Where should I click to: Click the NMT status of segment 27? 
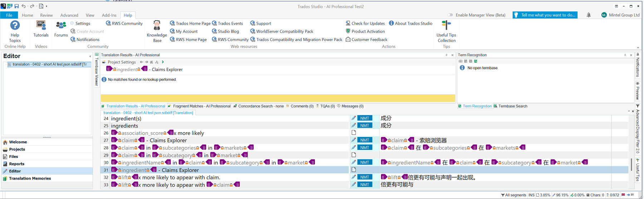tap(365, 140)
